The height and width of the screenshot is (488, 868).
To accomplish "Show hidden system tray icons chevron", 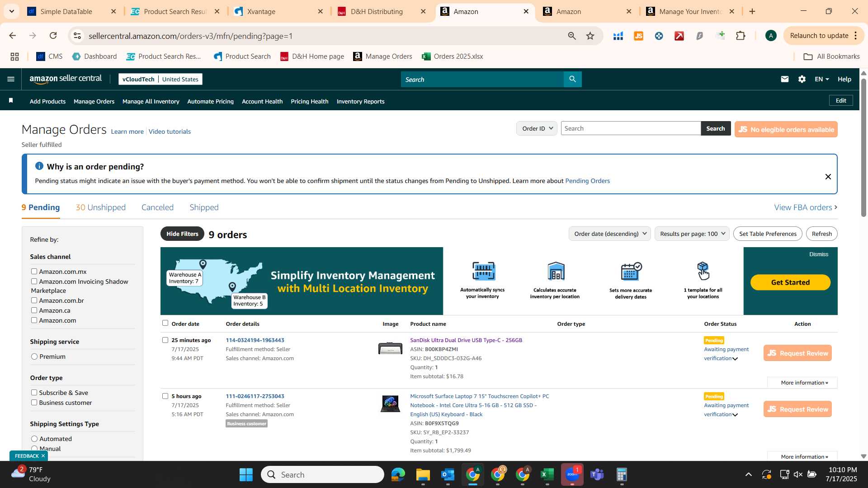I will [x=748, y=474].
